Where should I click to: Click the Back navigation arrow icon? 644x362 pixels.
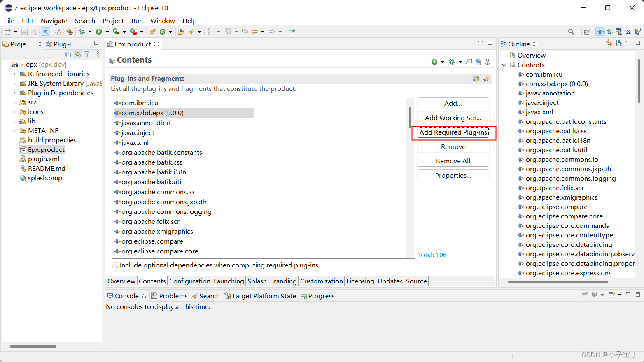(x=254, y=32)
